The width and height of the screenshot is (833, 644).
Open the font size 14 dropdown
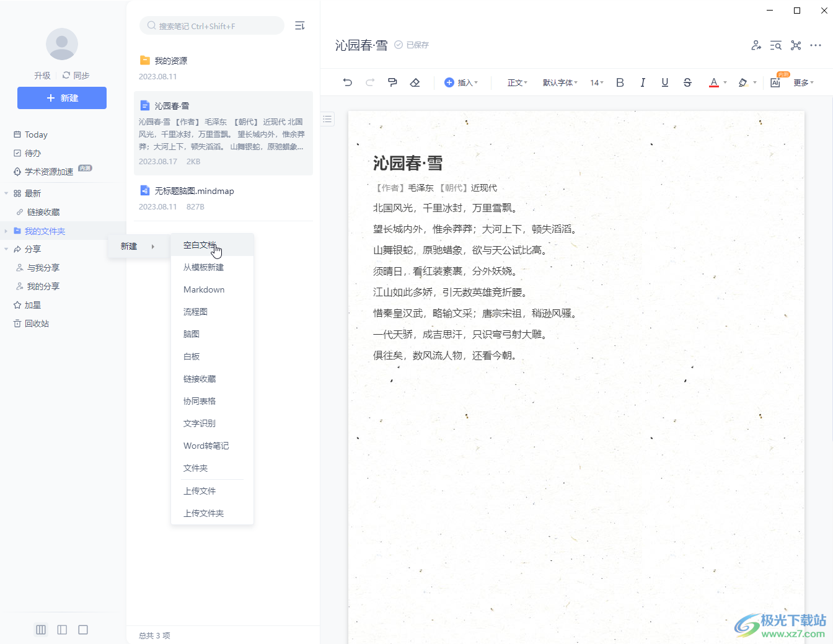[x=597, y=82]
